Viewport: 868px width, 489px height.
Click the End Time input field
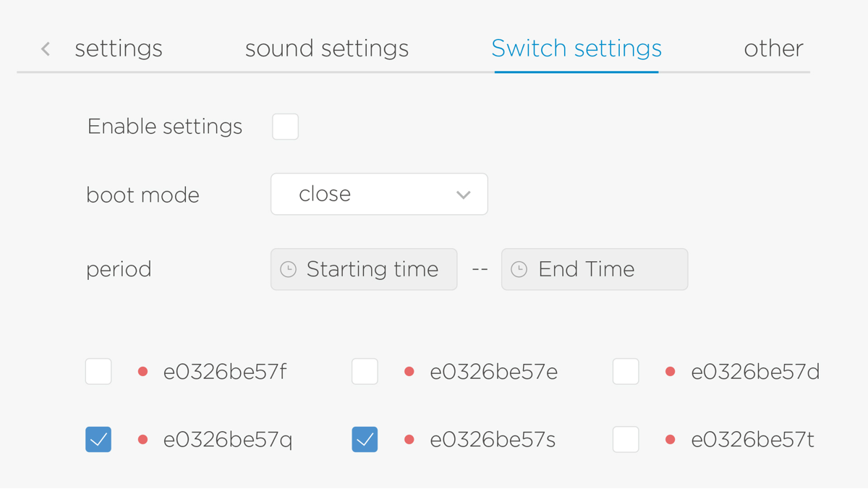tap(595, 269)
